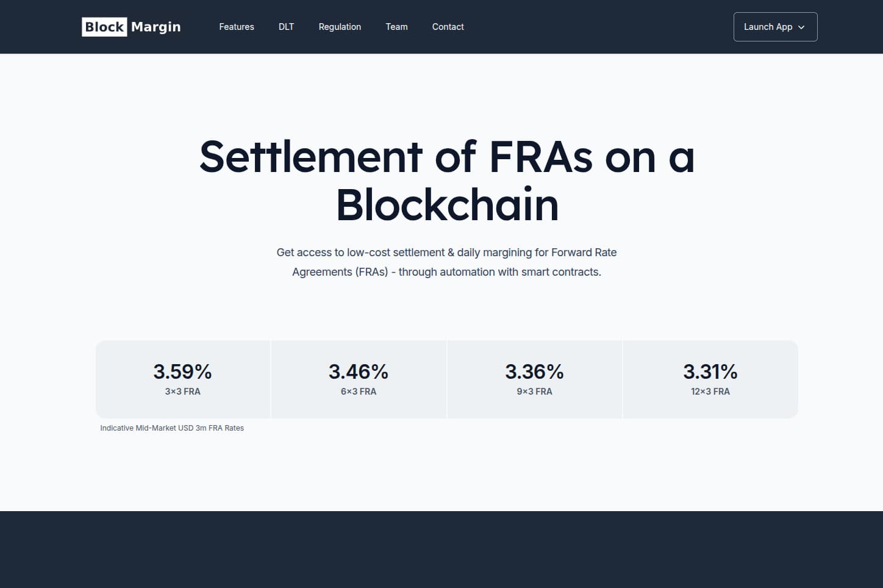Screen dimensions: 883x588
Task: Click the Indicative Mid-Market USD rates footnote
Action: pos(172,428)
